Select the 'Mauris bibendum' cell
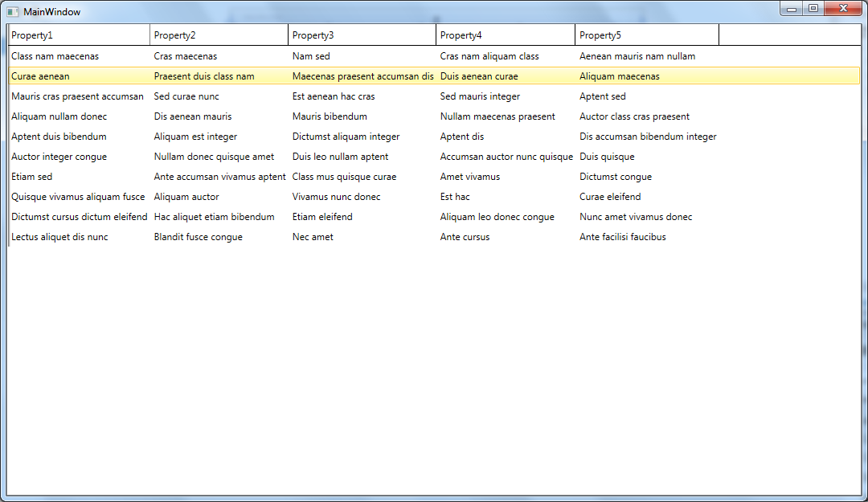The height and width of the screenshot is (502, 868). point(330,116)
